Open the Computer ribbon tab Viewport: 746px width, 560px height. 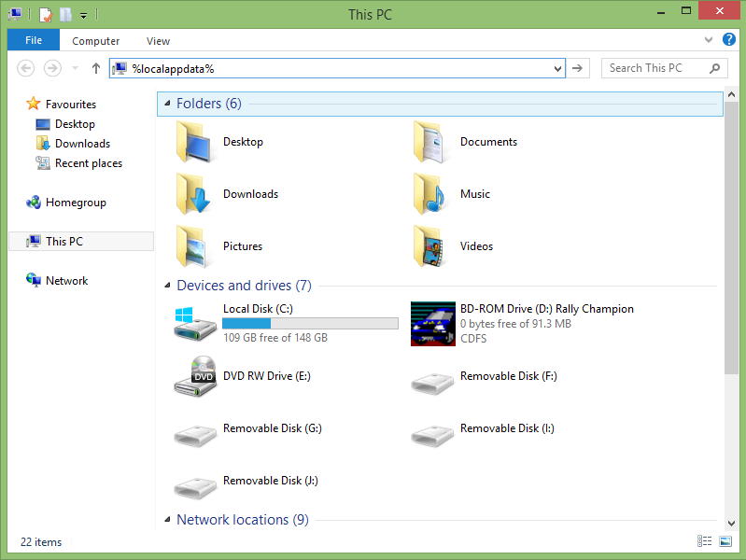(x=96, y=41)
